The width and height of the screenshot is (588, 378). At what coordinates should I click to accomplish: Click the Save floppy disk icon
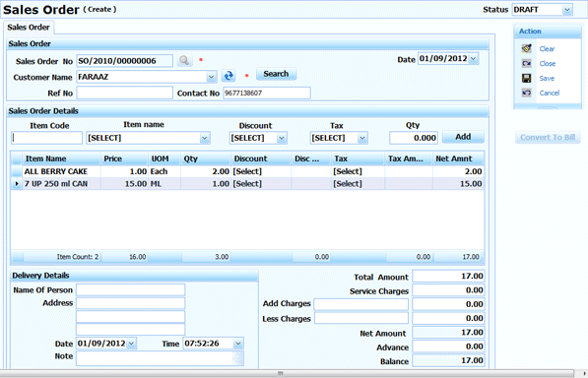527,78
